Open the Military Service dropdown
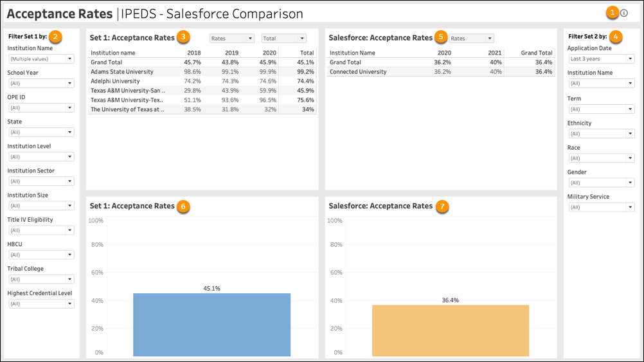 (x=602, y=207)
